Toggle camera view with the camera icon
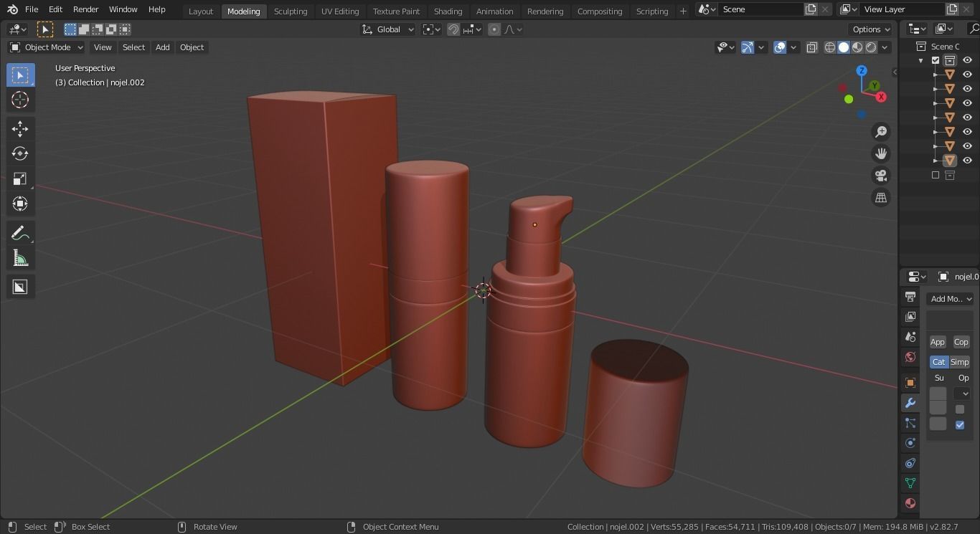Viewport: 980px width, 534px height. (x=881, y=176)
